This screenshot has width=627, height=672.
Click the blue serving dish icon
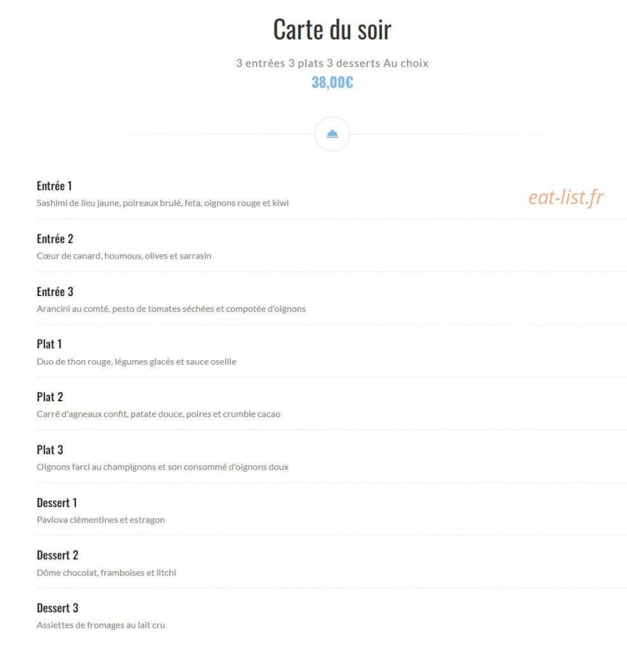click(x=332, y=134)
